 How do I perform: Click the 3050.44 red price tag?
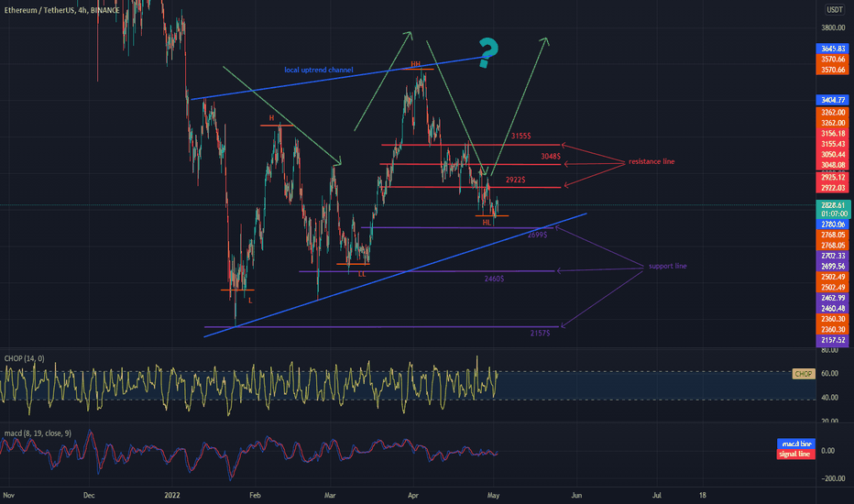coord(833,154)
